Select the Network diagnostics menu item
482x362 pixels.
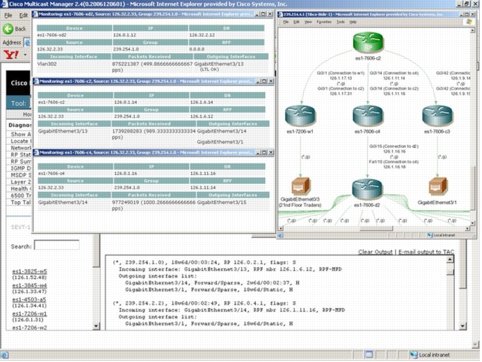pyautogui.click(x=21, y=148)
